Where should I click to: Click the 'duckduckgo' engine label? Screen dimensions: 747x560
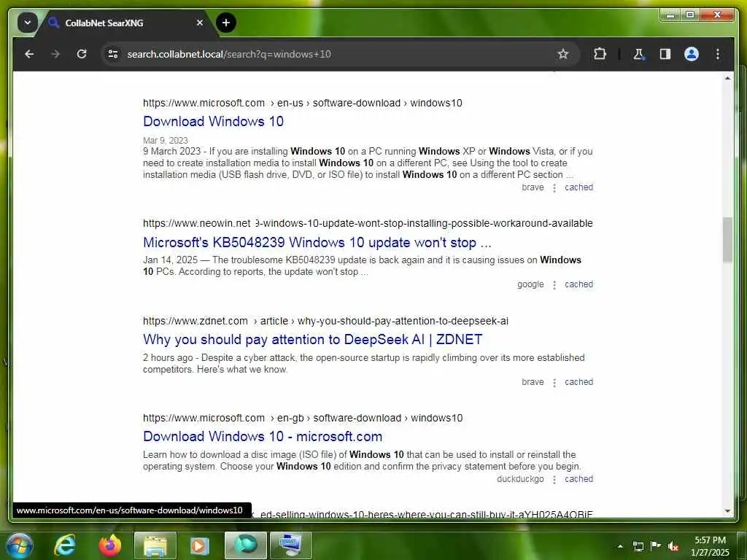point(520,479)
